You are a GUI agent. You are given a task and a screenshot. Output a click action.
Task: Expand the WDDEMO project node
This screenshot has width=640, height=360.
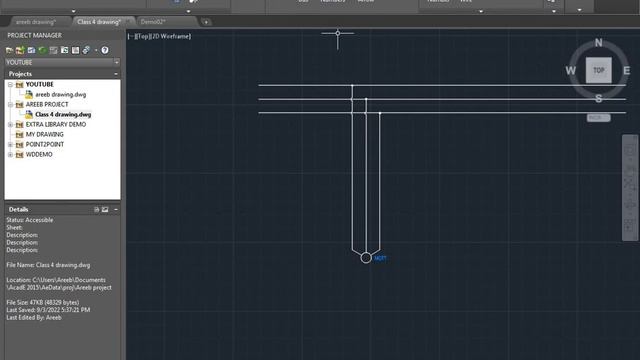[10, 155]
